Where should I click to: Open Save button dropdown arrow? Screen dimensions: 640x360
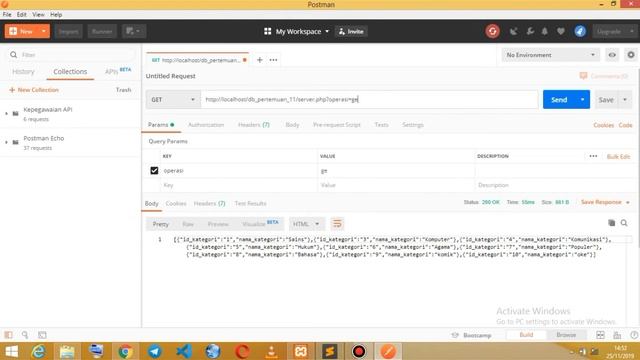[624, 100]
